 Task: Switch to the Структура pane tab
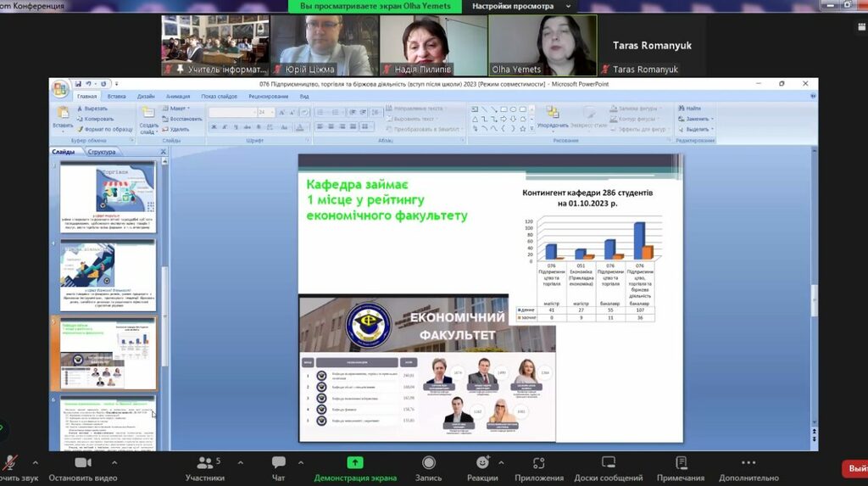101,152
